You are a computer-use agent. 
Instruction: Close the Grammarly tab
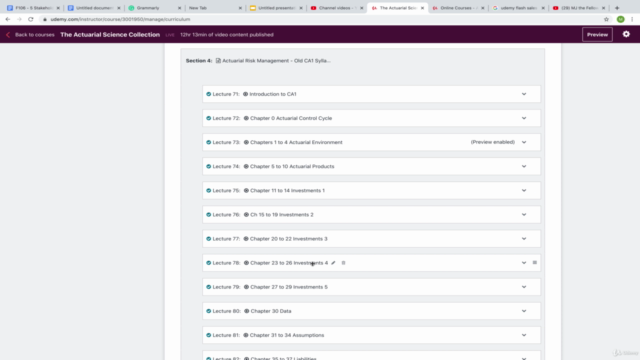tap(179, 8)
